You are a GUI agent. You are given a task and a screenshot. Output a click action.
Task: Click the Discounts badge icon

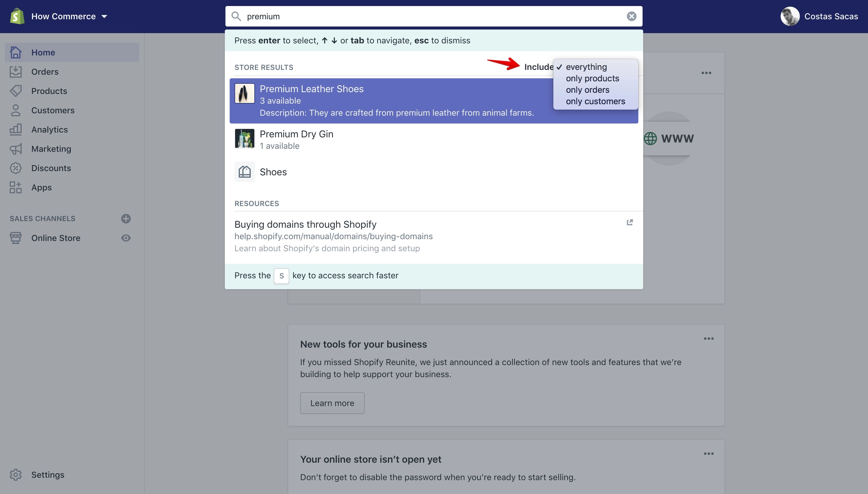point(16,168)
